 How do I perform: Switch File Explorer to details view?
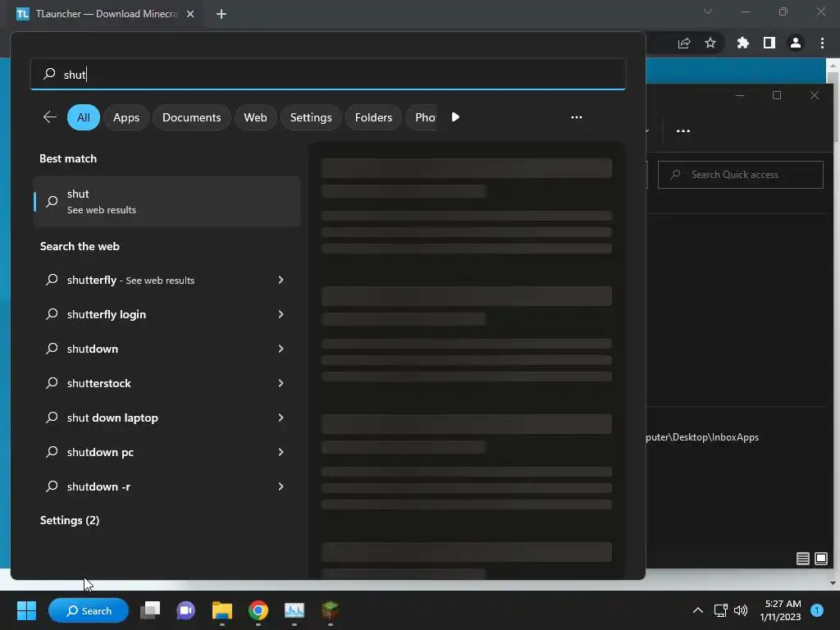802,559
